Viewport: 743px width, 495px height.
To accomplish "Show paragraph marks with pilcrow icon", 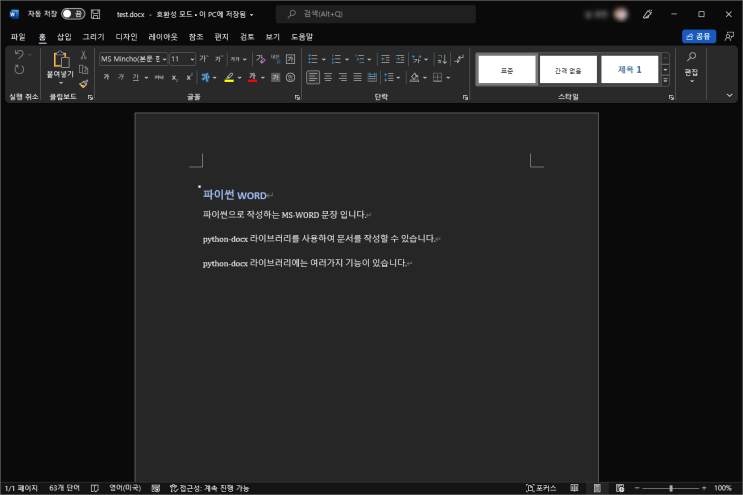I will [x=459, y=59].
